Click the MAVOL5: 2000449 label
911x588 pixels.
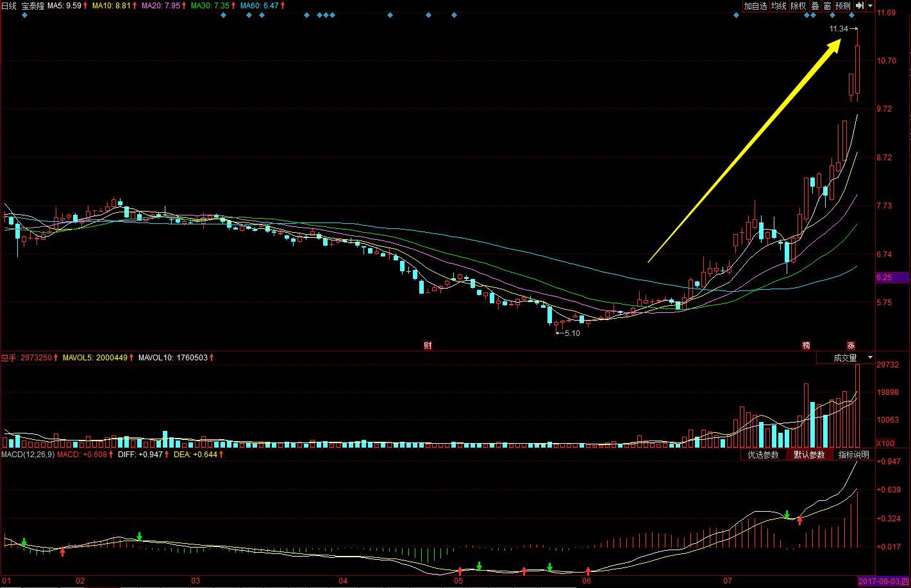pos(95,358)
